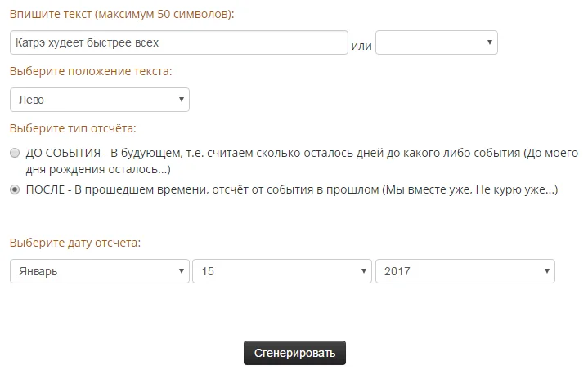588x379 pixels.
Task: Click the arrow of the day dropdown
Action: pos(362,271)
